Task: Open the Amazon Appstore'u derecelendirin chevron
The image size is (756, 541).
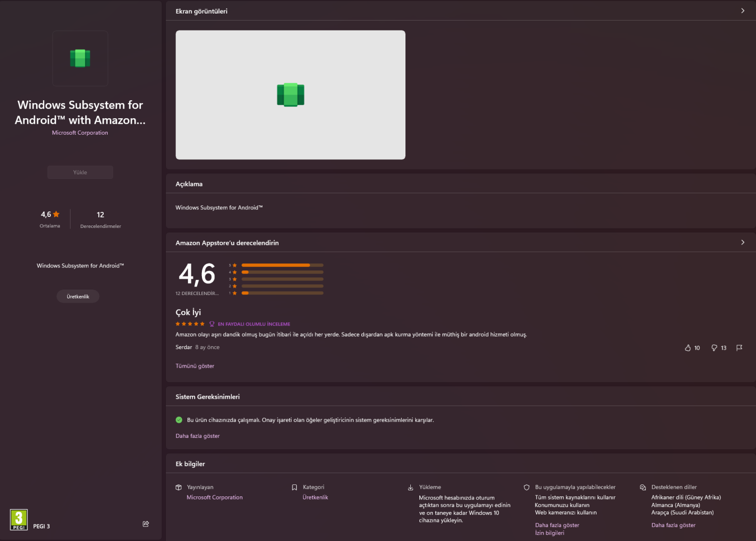Action: [x=742, y=242]
